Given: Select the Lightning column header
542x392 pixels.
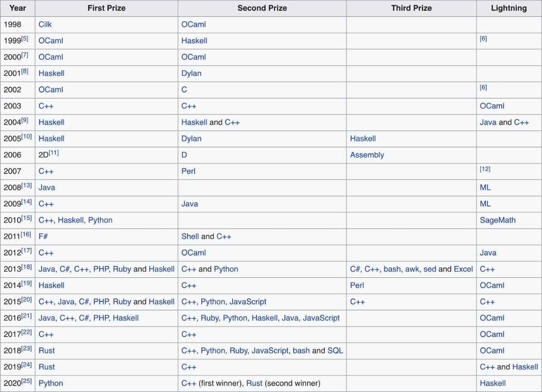Looking at the screenshot, I should click(x=509, y=8).
